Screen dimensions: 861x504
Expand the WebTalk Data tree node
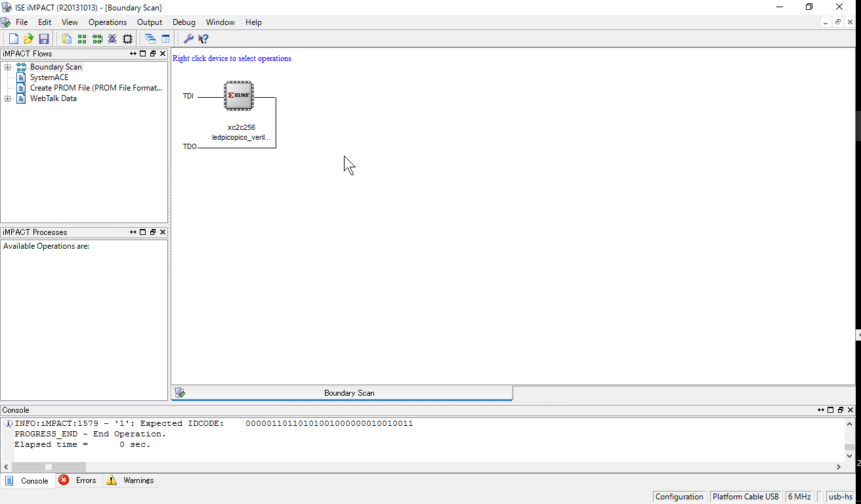[7, 98]
